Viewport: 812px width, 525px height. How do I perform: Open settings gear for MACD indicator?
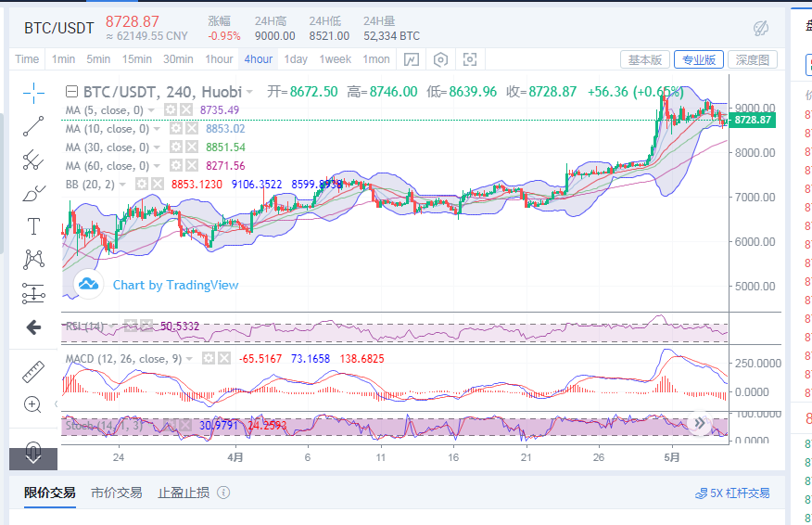point(209,359)
